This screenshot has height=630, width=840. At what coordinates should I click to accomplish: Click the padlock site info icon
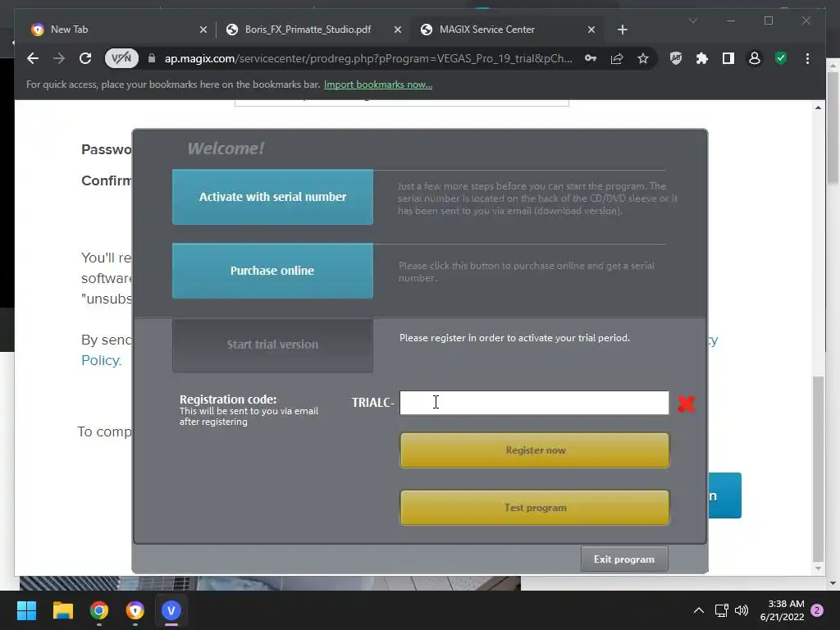(152, 58)
